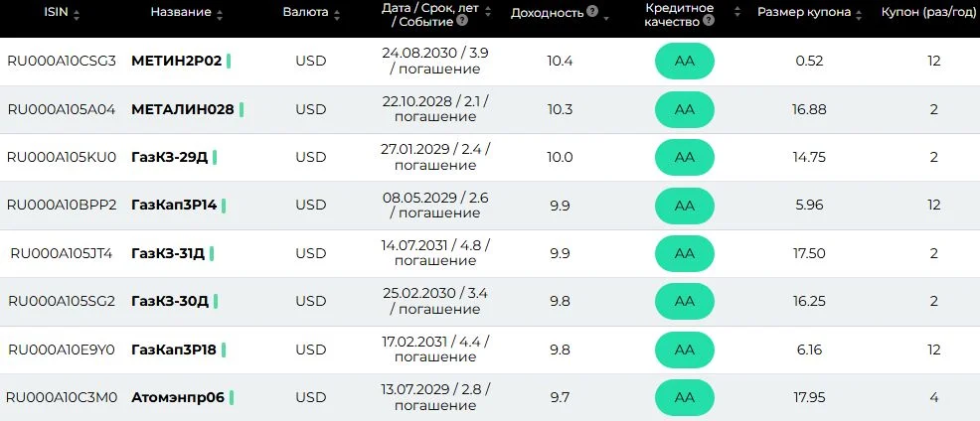Image resolution: width=980 pixels, height=421 pixels.
Task: Click AA rating badge in МЕТИН2Р02 row
Action: 685,62
